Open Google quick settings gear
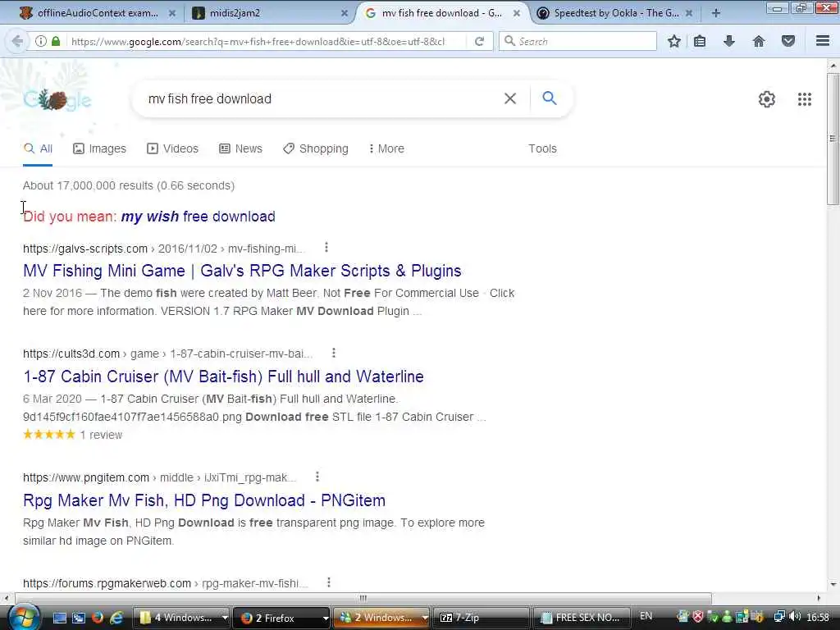The image size is (840, 630). coord(767,99)
